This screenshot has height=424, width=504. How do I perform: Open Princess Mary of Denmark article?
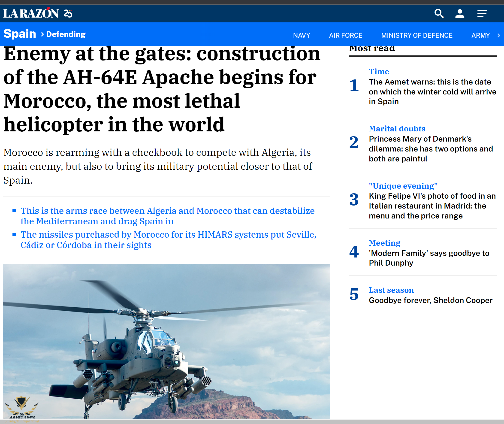coord(431,149)
